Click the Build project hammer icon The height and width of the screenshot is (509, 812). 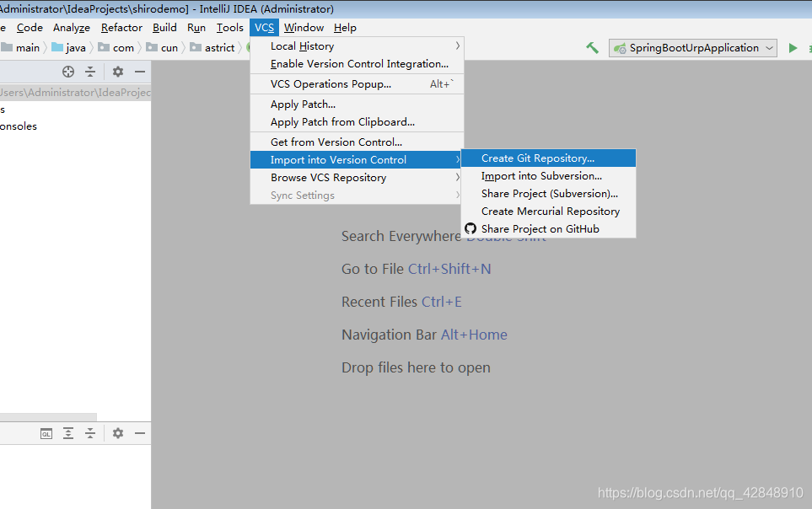click(x=592, y=48)
